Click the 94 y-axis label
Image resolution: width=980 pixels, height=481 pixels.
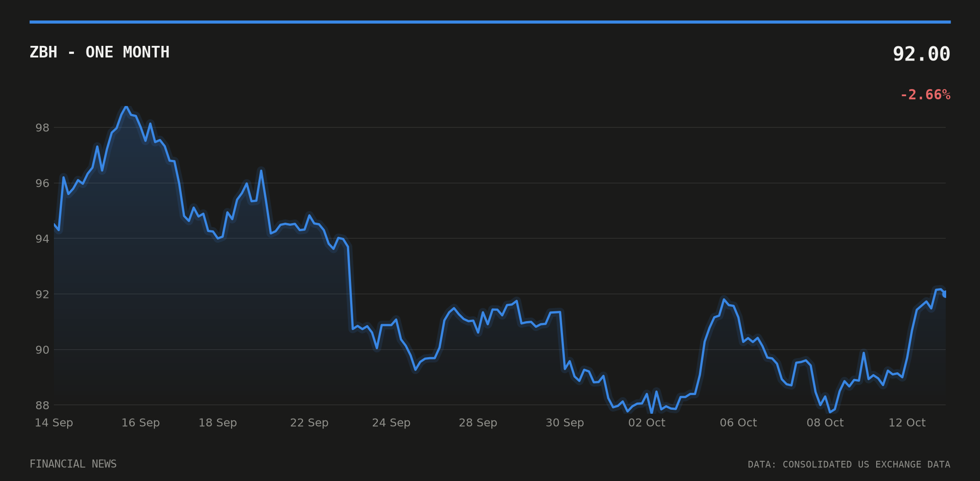click(42, 239)
